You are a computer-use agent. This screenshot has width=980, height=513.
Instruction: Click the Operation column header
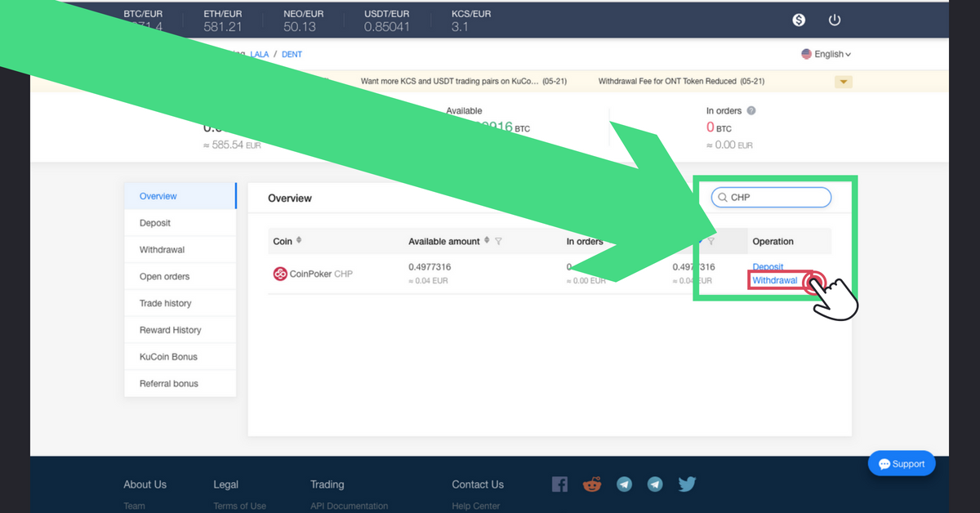point(773,241)
